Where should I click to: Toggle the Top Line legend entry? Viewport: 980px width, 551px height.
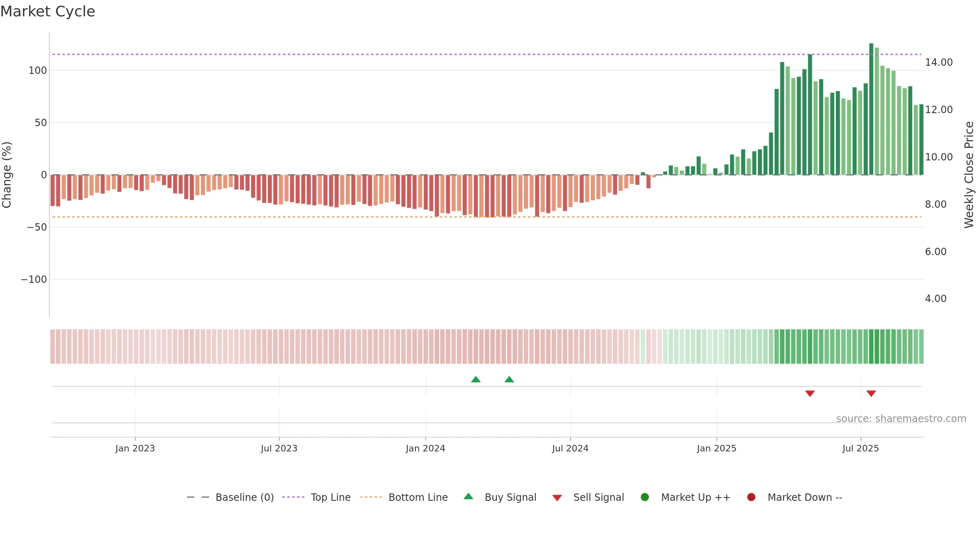pos(316,497)
